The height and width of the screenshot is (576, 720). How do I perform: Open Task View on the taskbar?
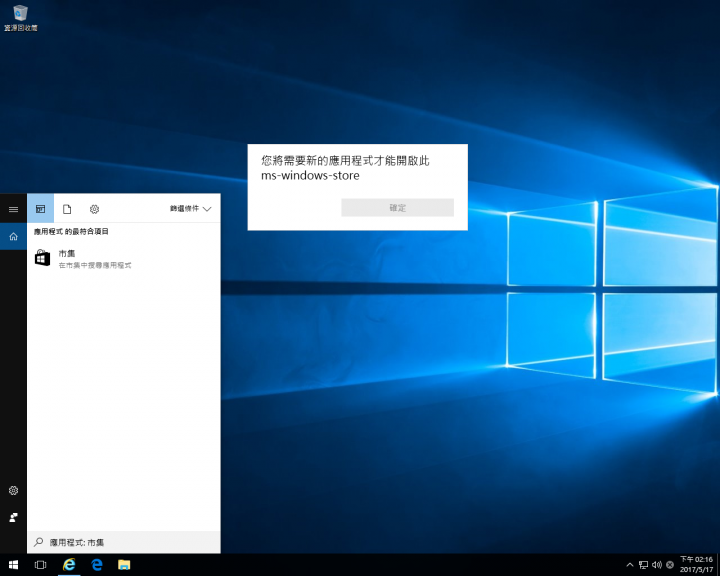click(40, 565)
